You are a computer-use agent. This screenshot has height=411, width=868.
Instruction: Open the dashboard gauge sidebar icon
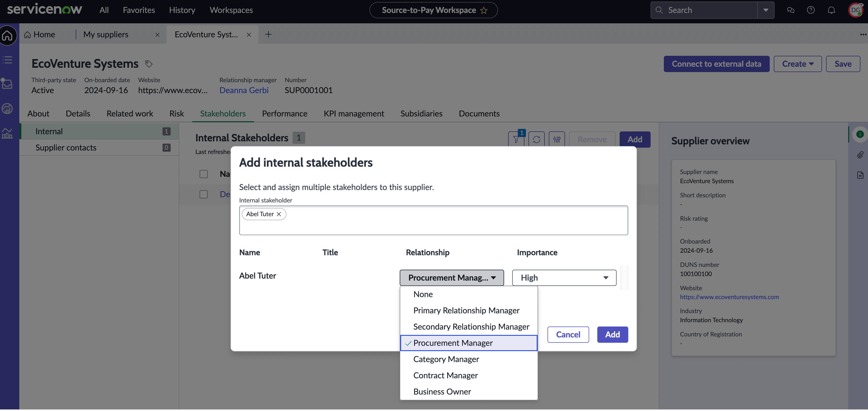[7, 108]
